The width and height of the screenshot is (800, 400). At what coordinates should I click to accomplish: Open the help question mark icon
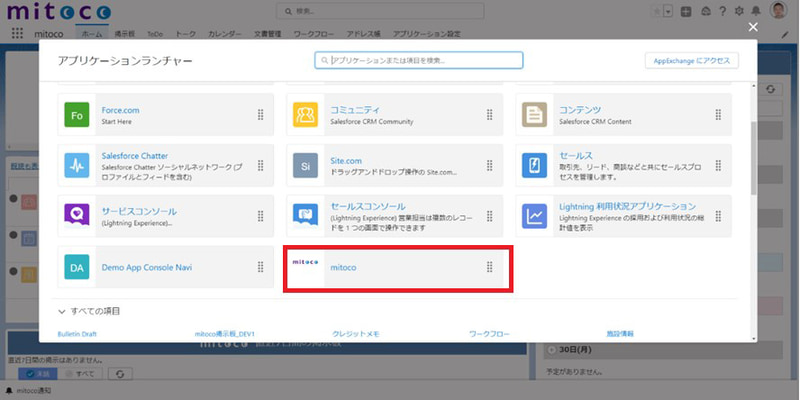722,11
